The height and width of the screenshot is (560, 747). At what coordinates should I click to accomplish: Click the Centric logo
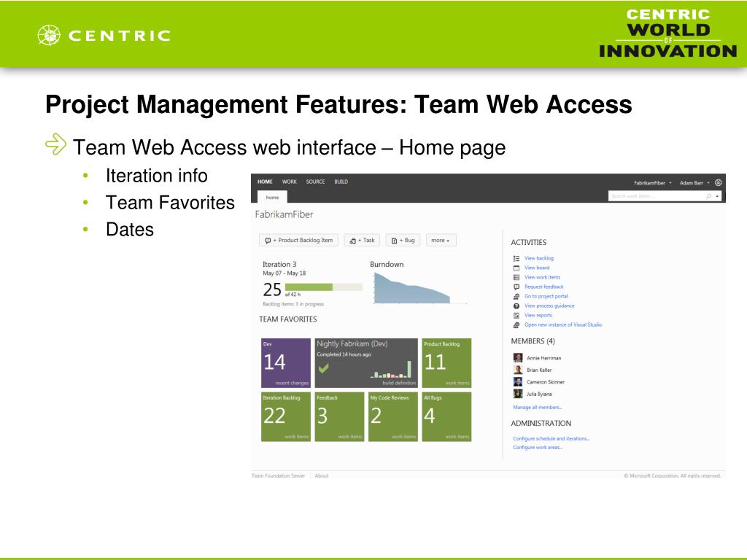pos(104,35)
